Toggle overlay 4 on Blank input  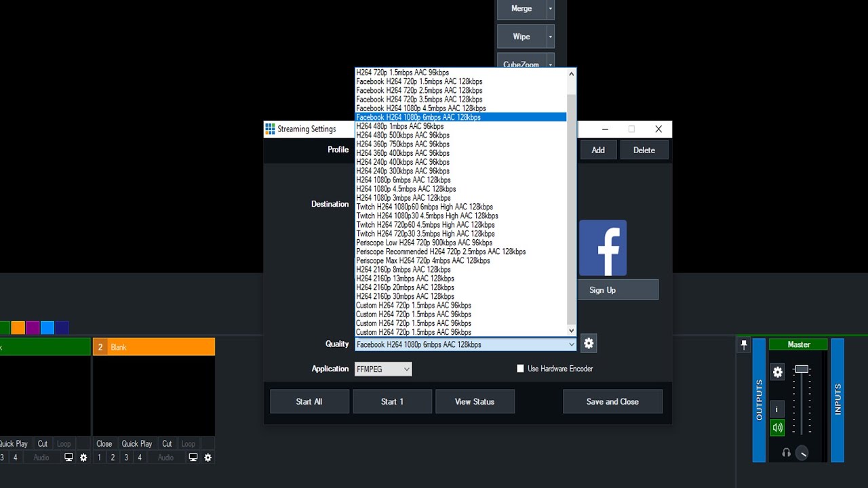click(x=140, y=457)
